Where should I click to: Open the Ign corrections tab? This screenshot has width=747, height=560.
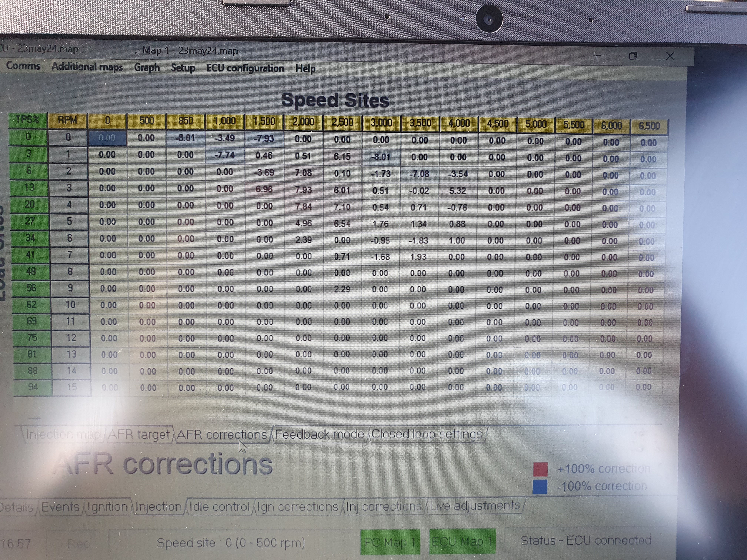click(298, 507)
